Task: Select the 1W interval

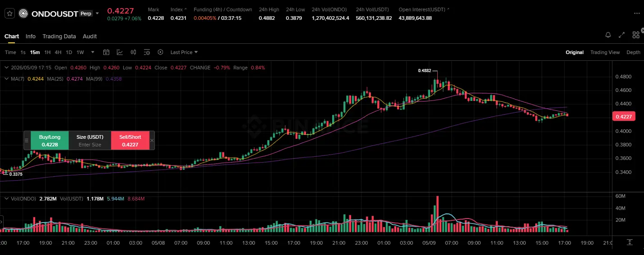Action: [80, 52]
